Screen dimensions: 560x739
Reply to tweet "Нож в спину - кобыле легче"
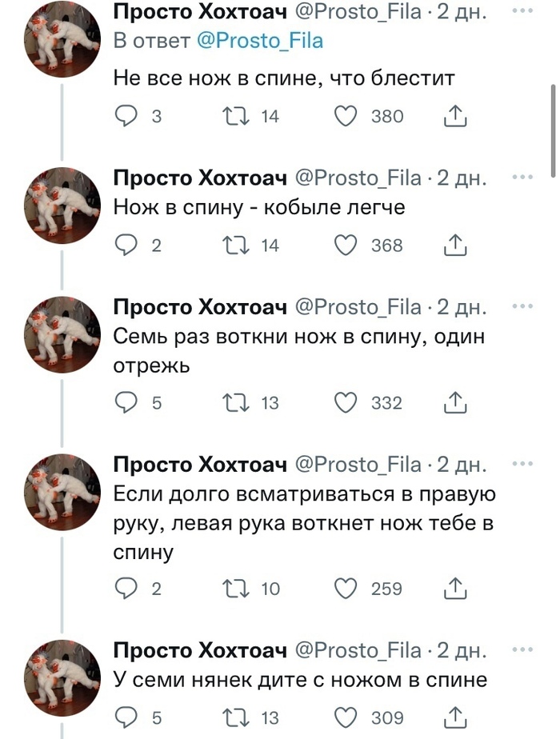(x=126, y=246)
